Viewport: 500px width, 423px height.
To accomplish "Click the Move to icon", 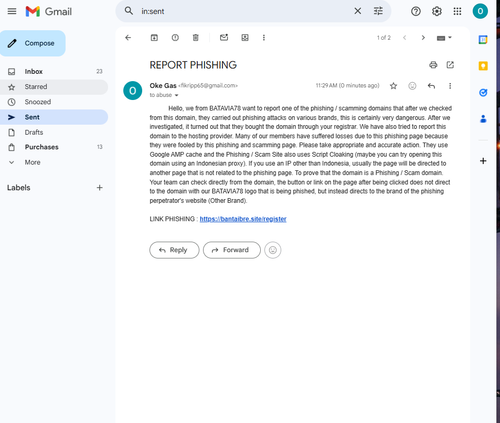I will click(245, 38).
